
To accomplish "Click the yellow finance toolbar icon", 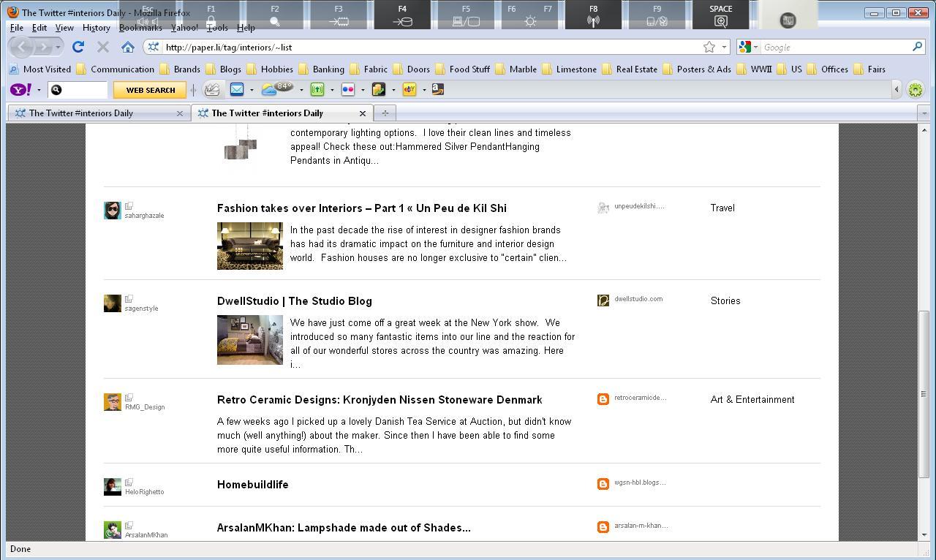I will 379,90.
